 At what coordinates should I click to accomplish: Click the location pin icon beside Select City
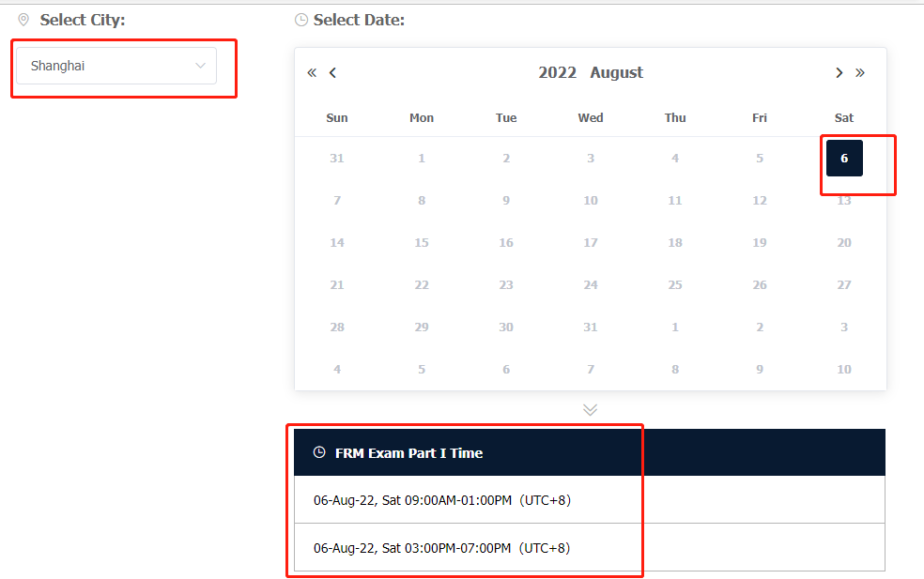click(x=23, y=20)
